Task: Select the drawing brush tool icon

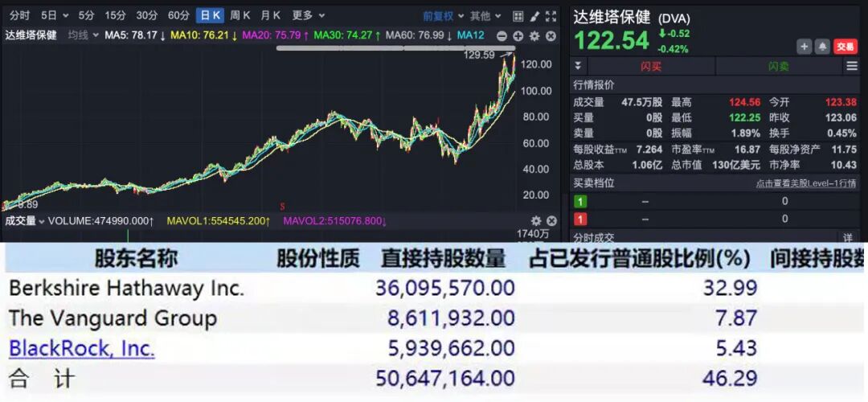Action: point(534,16)
